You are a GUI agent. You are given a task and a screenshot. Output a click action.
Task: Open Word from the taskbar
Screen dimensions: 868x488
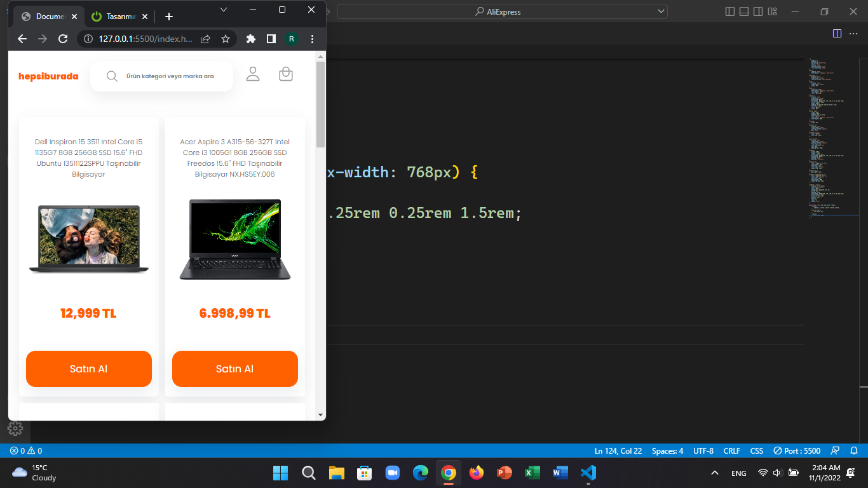560,473
